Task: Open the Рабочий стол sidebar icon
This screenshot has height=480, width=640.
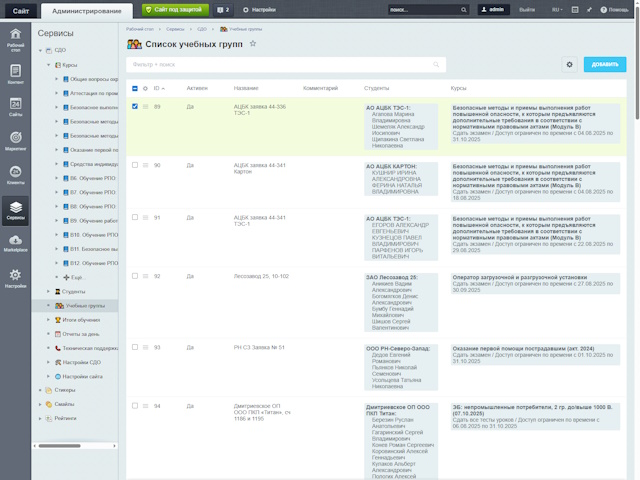Action: pyautogui.click(x=16, y=40)
